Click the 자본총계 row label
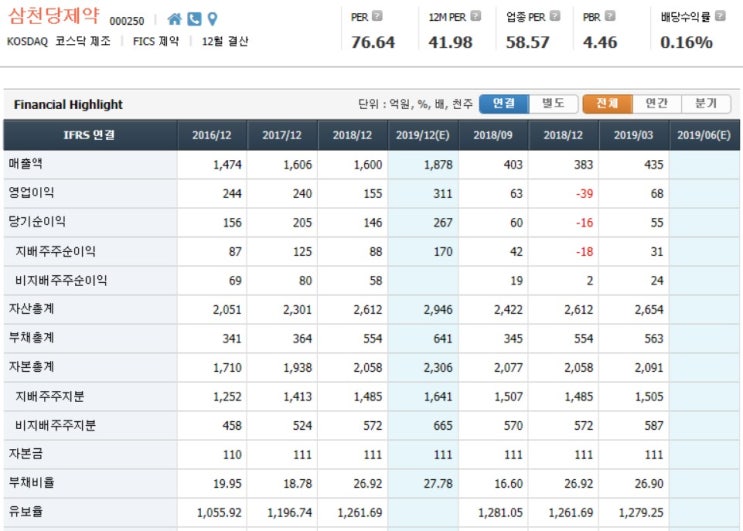The image size is (743, 531). 31,367
